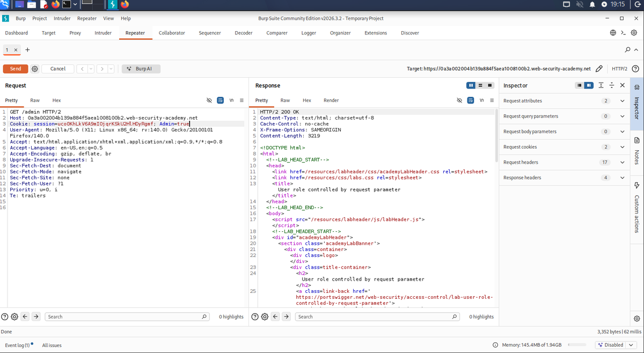Viewport: 644px width, 353px height.
Task: Click the Burp AI button
Action: 141,69
